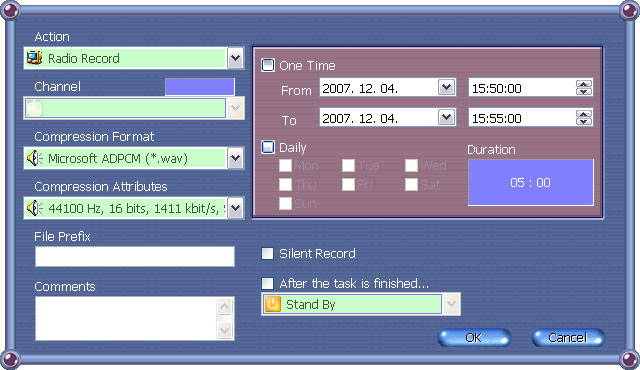Click the speaker icon beside Microsoft ADPCM

click(x=35, y=158)
